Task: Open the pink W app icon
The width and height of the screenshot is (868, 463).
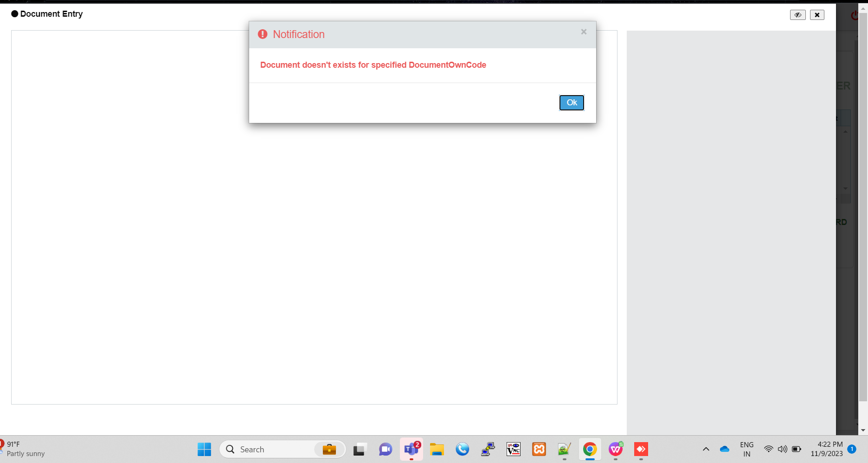Action: click(x=616, y=449)
